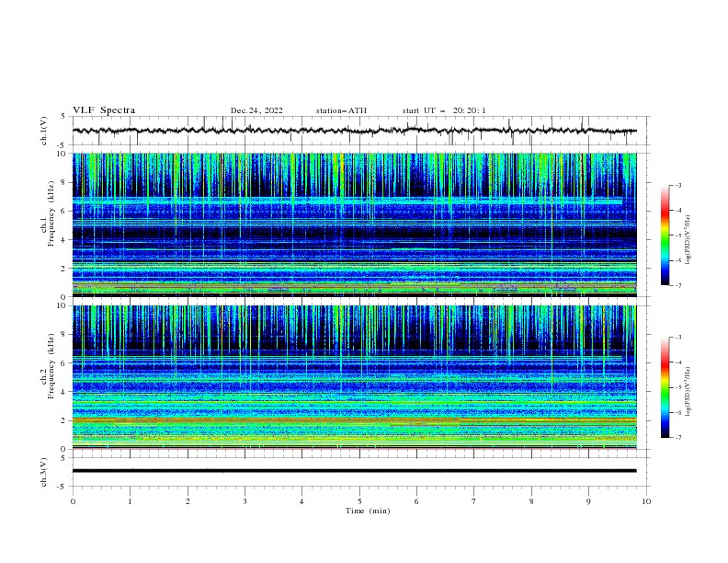
Task: Click time tick label '3' on x-axis
Action: (x=245, y=501)
